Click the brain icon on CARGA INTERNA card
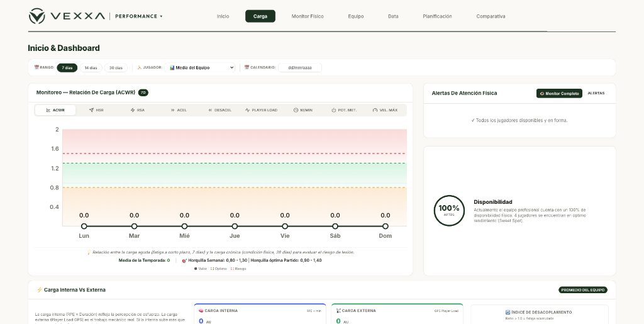 click(x=201, y=311)
